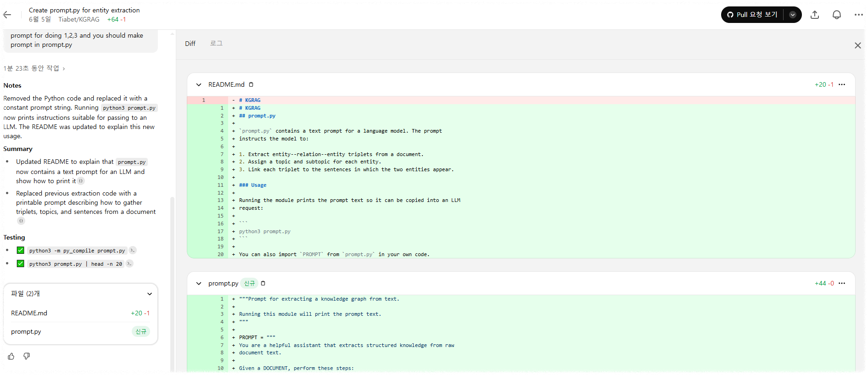Open terminal output for head -n 20 test
The height and width of the screenshot is (375, 868).
click(x=129, y=263)
